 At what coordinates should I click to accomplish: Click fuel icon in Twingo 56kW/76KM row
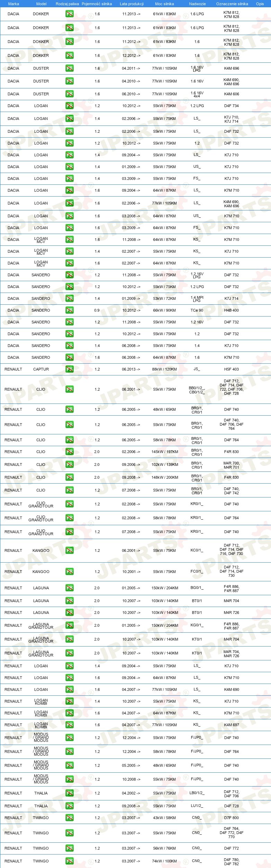click(69, 848)
